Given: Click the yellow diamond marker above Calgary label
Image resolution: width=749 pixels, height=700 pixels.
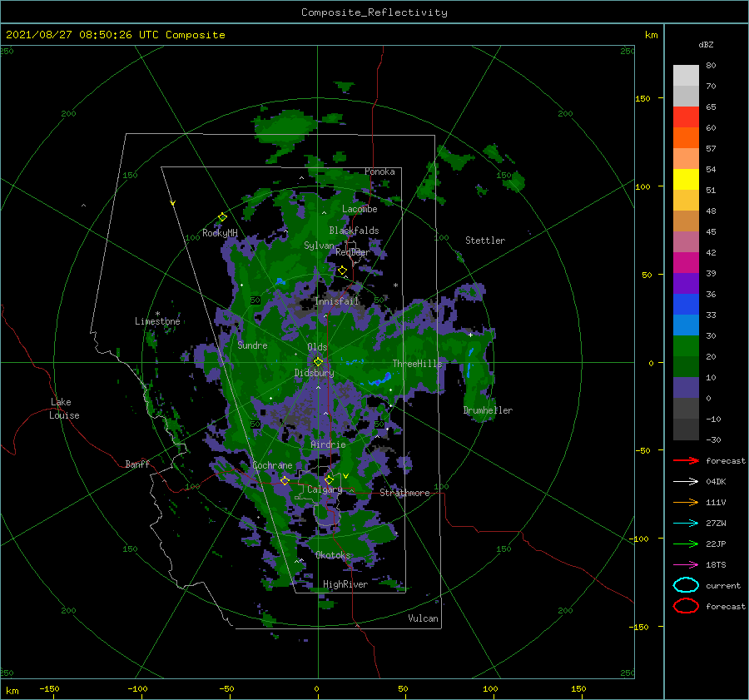Looking at the screenshot, I should 329,479.
